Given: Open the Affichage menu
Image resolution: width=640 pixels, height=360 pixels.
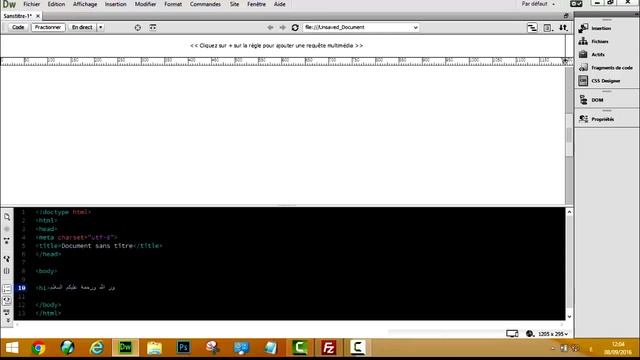Looking at the screenshot, I should (85, 4).
